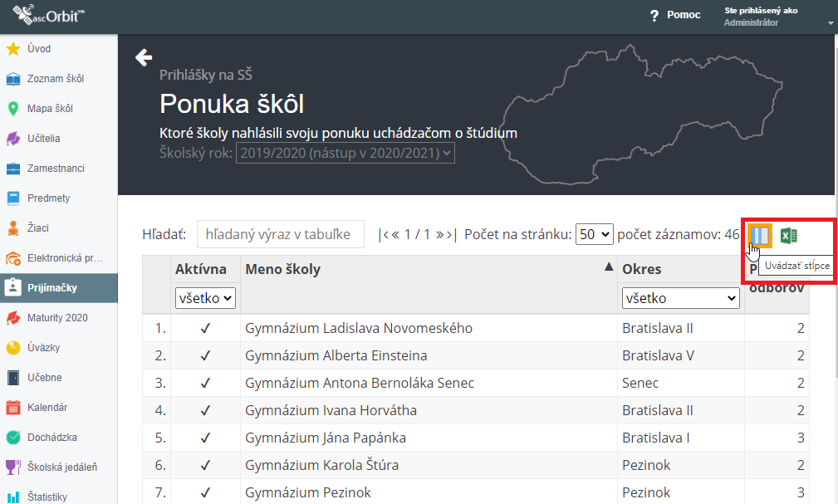Open the Pomoc help icon

click(x=654, y=16)
